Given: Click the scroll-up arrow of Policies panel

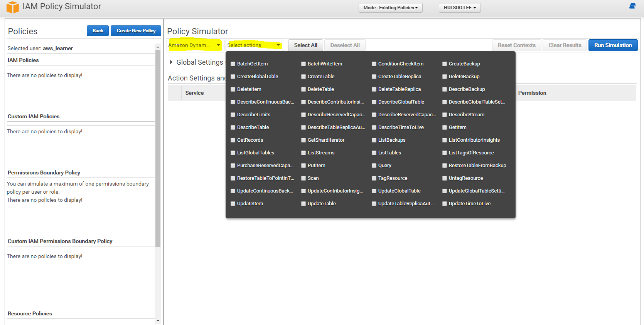Looking at the screenshot, I should coord(158,47).
